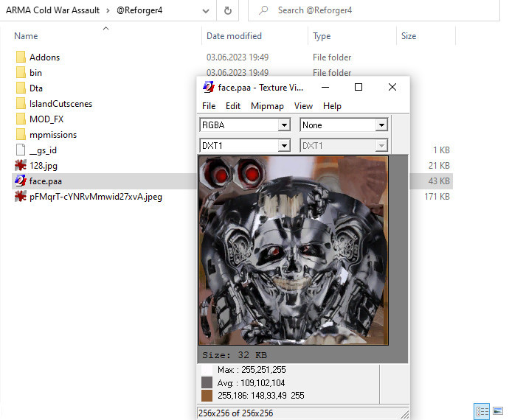Switch to large thumbnails view icon
The width and height of the screenshot is (509, 420).
498,411
